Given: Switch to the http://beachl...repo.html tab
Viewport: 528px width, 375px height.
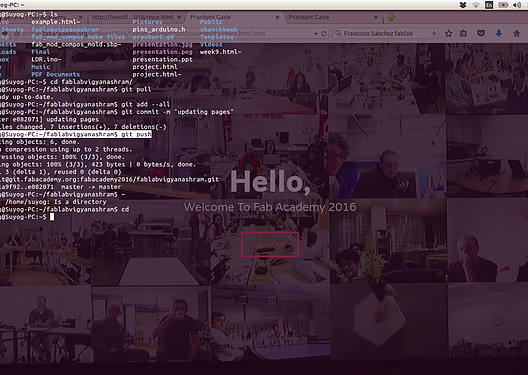Looking at the screenshot, I should (136, 17).
